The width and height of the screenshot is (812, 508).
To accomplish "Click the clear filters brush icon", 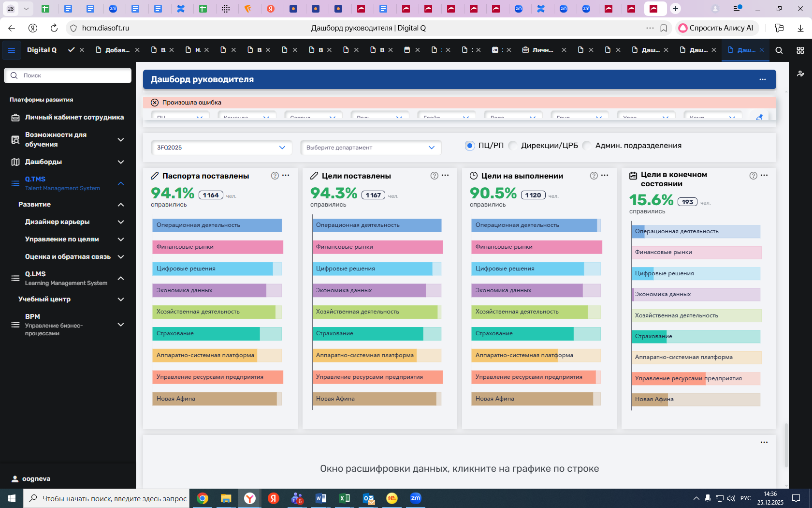I will (x=759, y=117).
